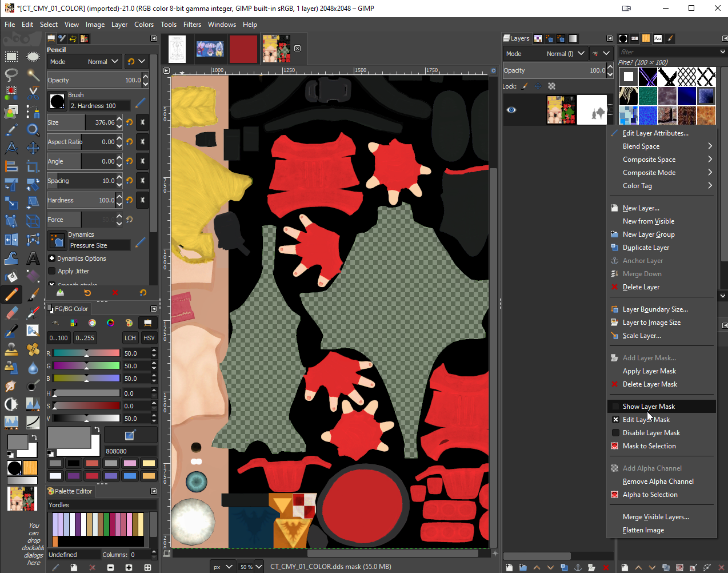Choose Mask to Selection

[661, 446]
